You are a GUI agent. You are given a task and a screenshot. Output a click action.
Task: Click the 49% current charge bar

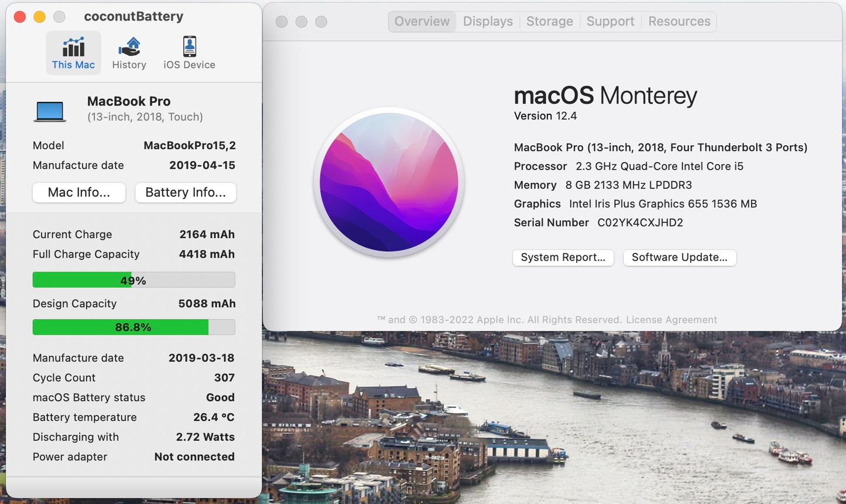tap(133, 280)
